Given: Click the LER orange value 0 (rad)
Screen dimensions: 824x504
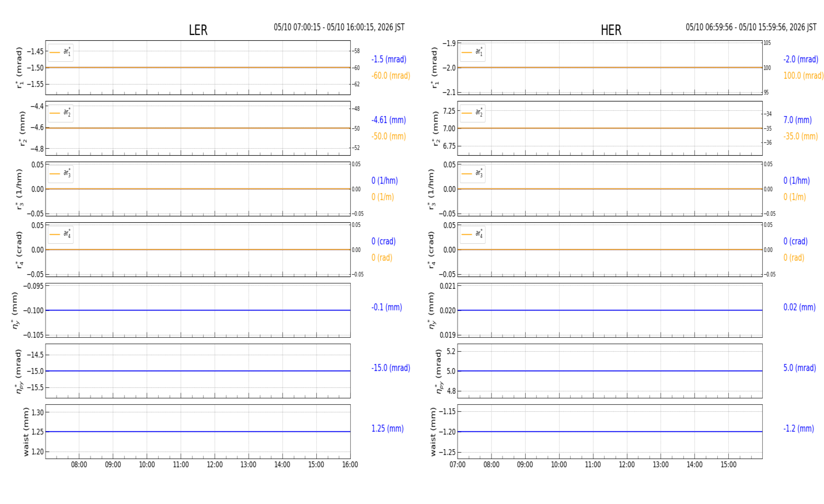Looking at the screenshot, I should click(x=382, y=258).
